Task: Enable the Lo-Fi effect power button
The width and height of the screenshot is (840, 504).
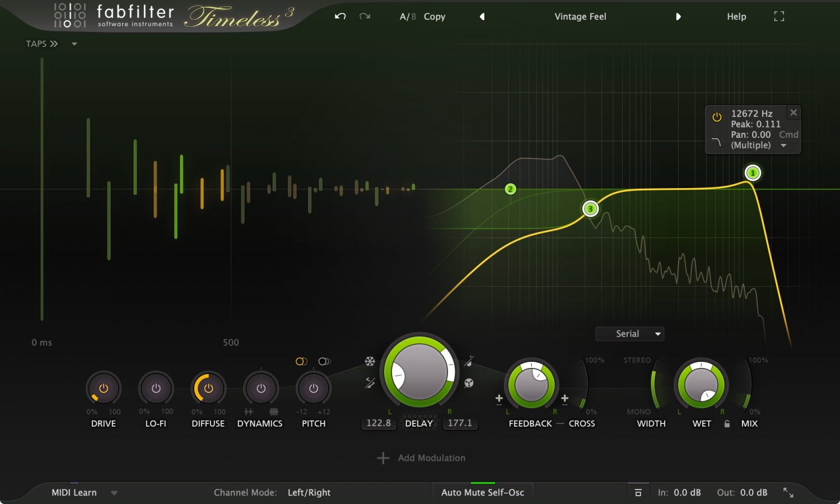Action: pyautogui.click(x=156, y=388)
